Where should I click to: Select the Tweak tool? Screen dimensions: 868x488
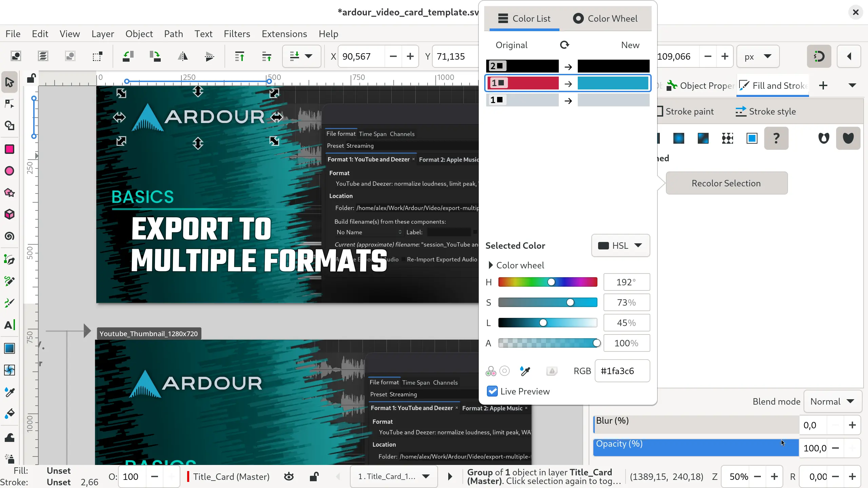click(x=9, y=438)
